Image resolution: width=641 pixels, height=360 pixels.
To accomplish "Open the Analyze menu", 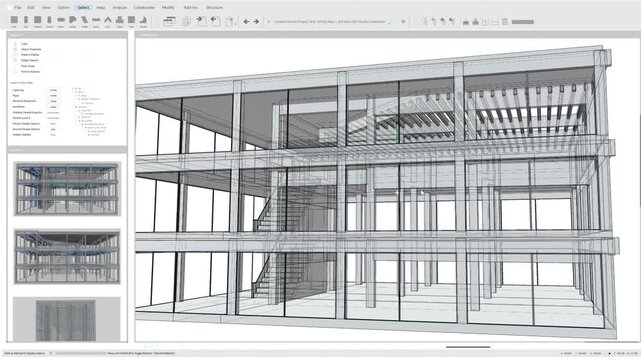I will 119,7.
